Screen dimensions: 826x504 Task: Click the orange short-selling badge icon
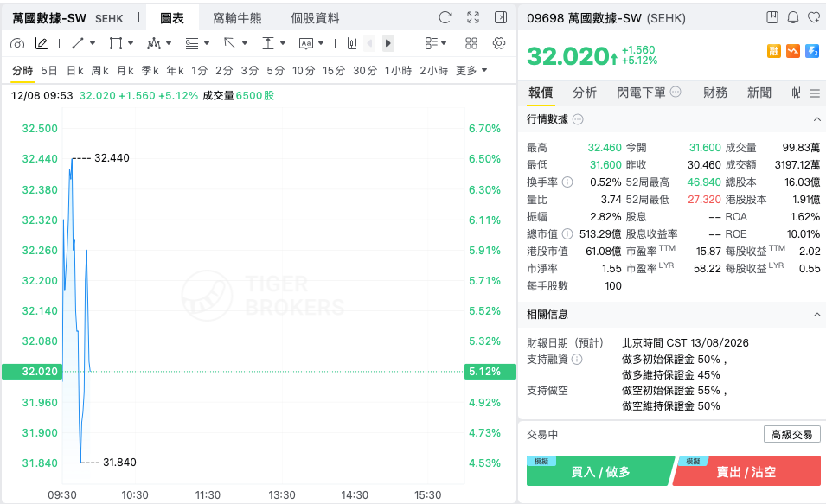[x=793, y=51]
